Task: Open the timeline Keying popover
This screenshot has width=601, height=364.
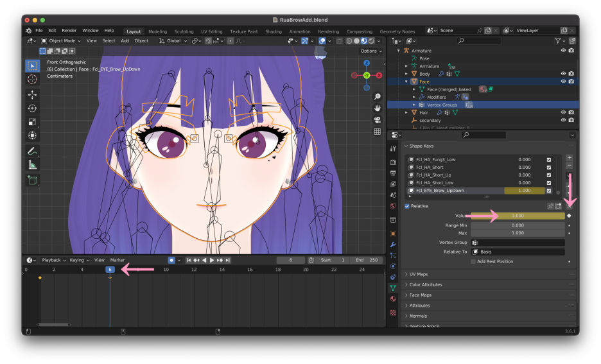Action: point(80,260)
